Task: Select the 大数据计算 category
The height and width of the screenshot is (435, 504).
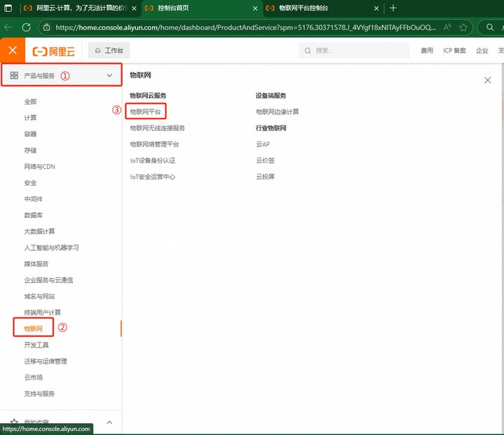Action: pos(39,231)
